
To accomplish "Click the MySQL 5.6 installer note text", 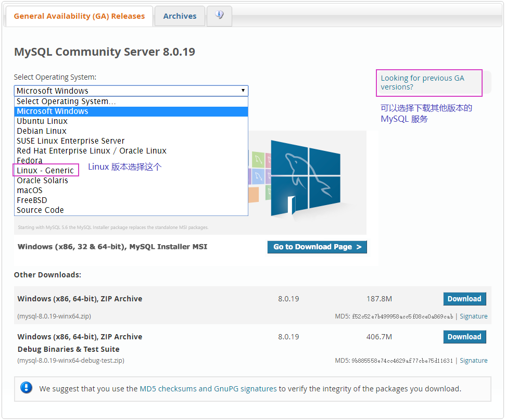I will (113, 227).
